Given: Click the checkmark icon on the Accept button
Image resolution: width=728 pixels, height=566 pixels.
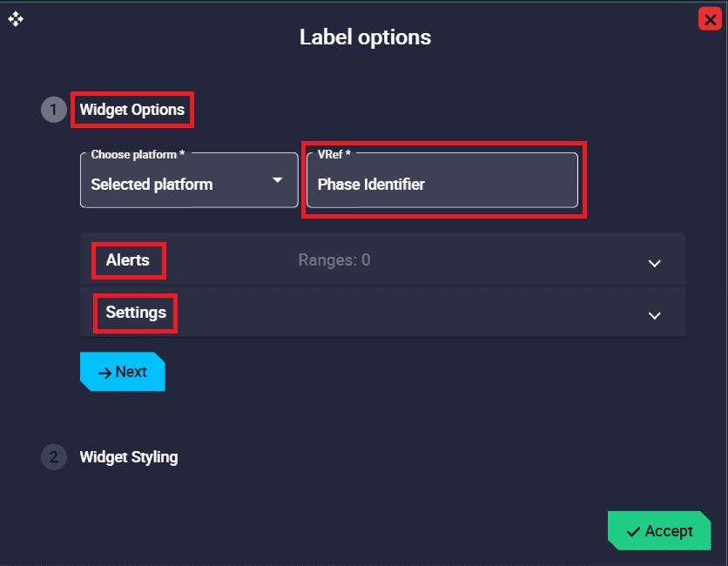Looking at the screenshot, I should tap(633, 531).
